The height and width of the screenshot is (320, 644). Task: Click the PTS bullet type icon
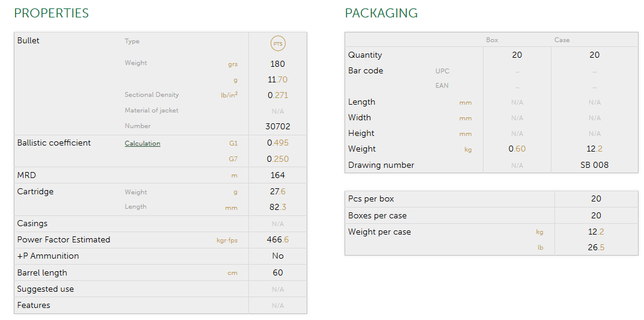(x=277, y=44)
